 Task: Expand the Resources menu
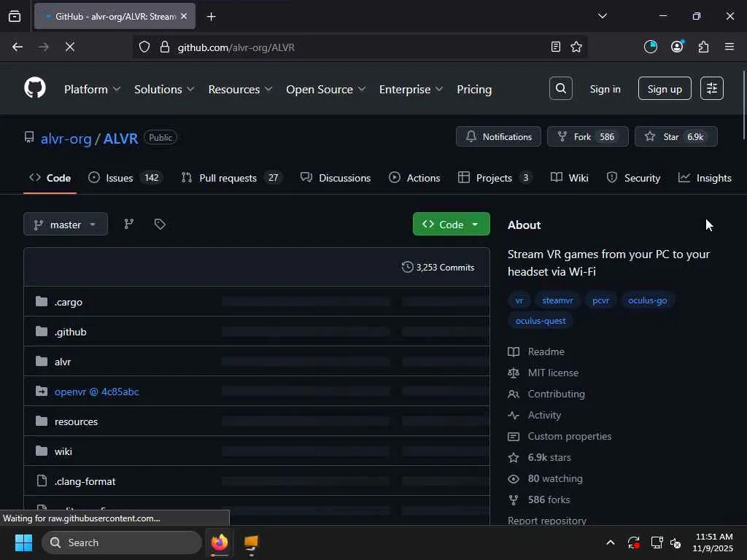[x=240, y=89]
